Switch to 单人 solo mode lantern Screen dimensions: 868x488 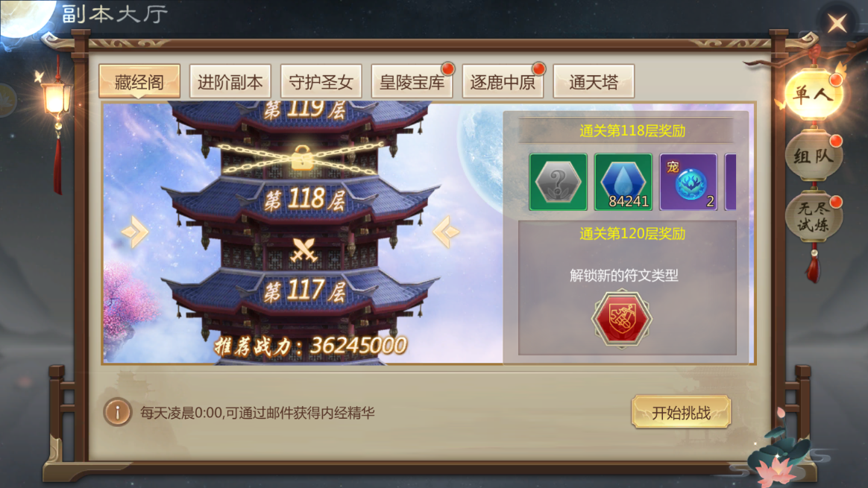pyautogui.click(x=814, y=95)
